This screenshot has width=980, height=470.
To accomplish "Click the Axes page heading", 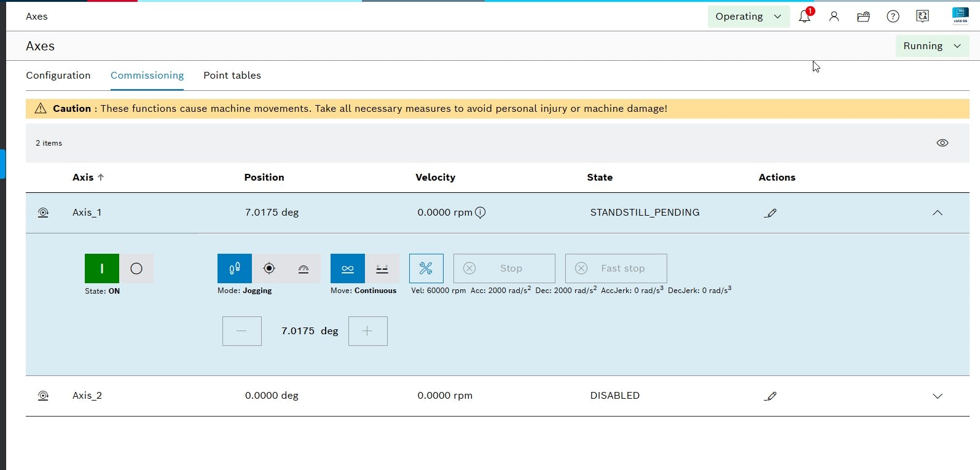I will click(40, 46).
